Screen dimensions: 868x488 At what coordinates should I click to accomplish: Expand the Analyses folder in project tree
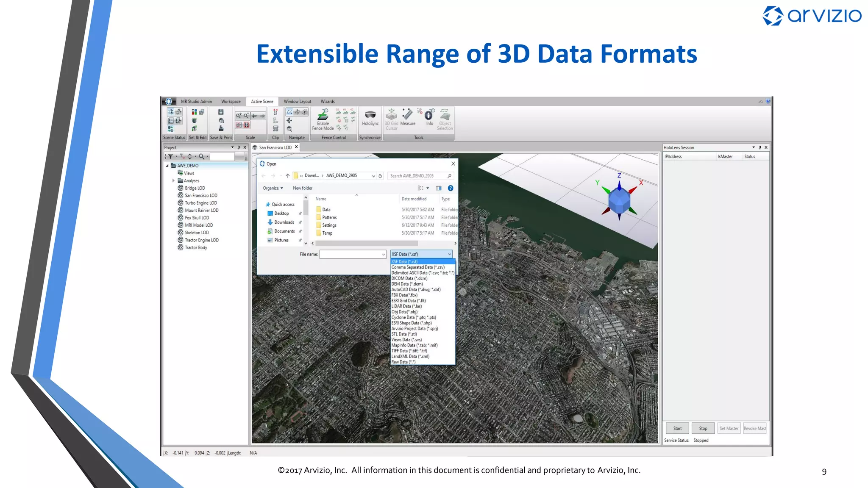[x=173, y=180]
